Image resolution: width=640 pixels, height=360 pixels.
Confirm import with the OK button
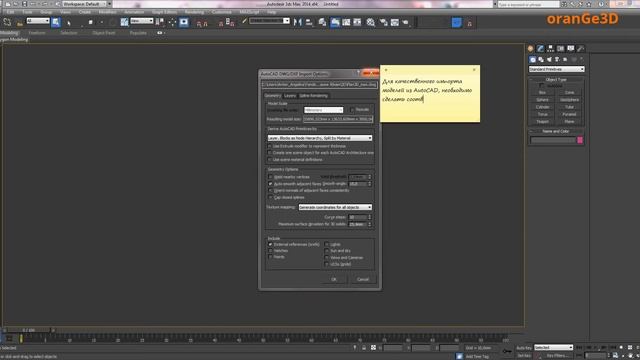click(x=334, y=279)
